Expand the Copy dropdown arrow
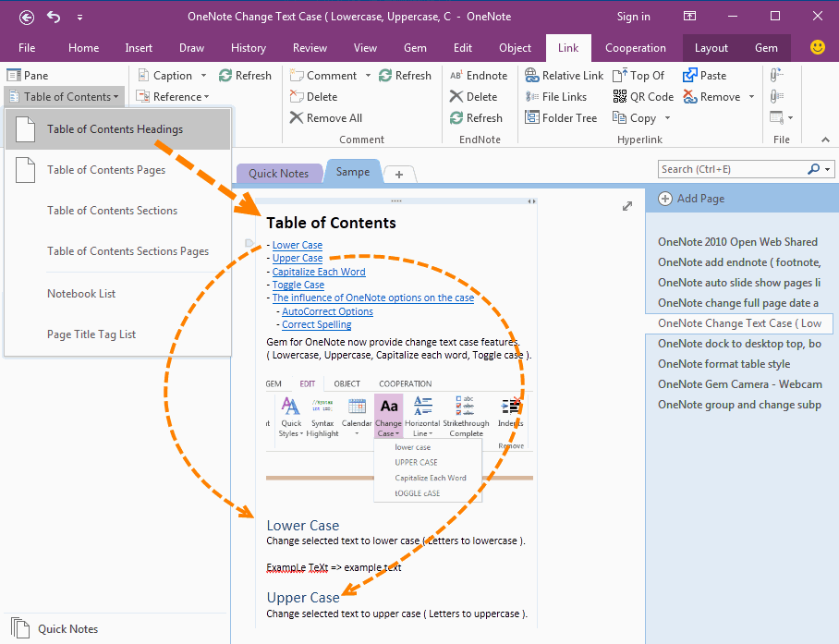 pos(667,117)
